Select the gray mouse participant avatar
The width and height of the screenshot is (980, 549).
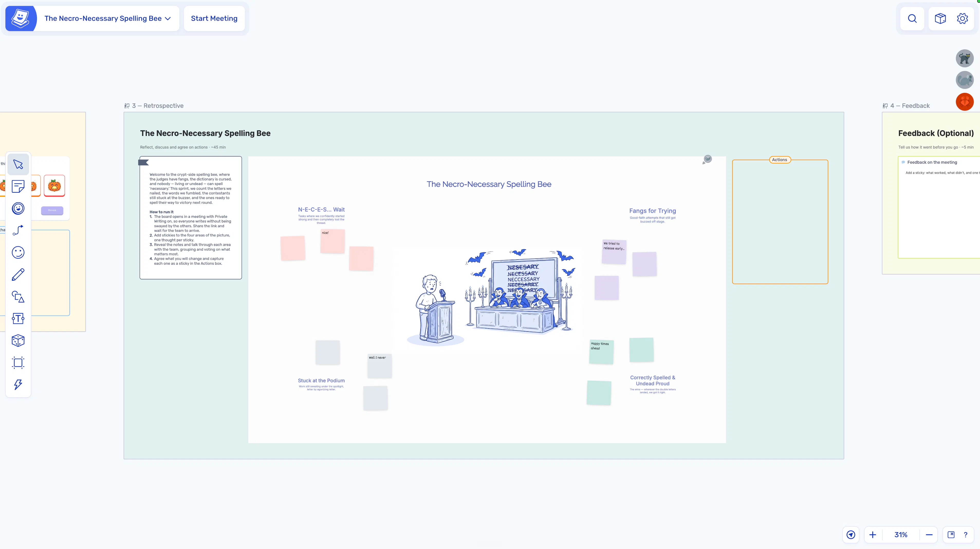point(965,80)
